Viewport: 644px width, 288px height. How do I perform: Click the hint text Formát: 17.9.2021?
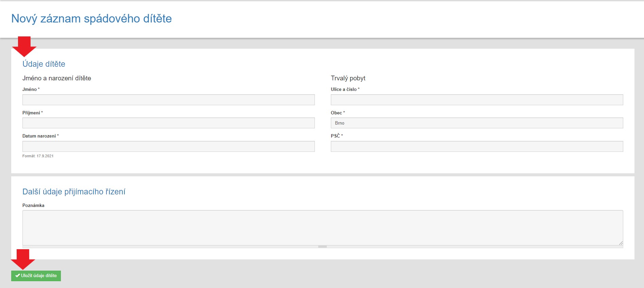click(38, 156)
